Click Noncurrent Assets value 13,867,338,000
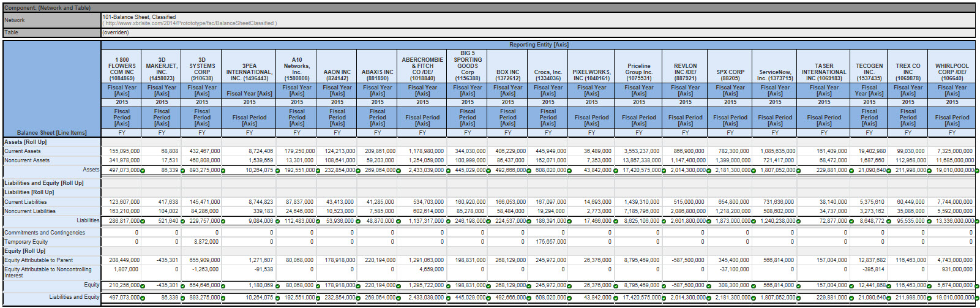Screen dimensions: 980x308 coord(641,160)
